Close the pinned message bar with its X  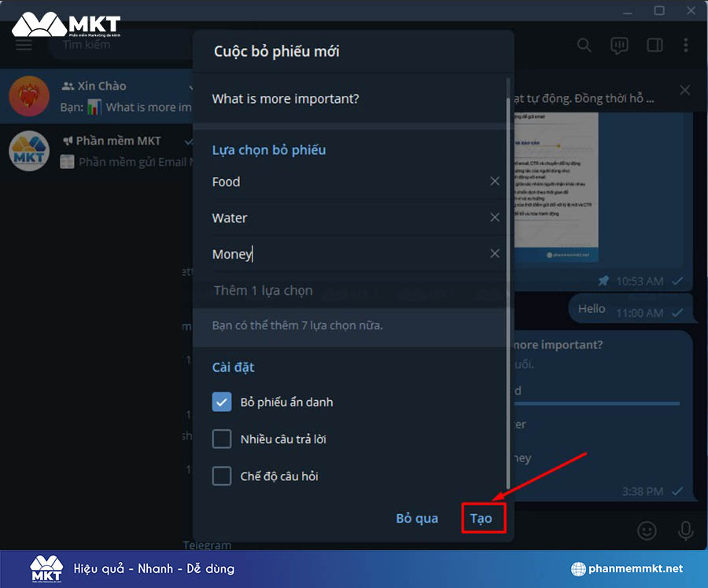coord(685,90)
